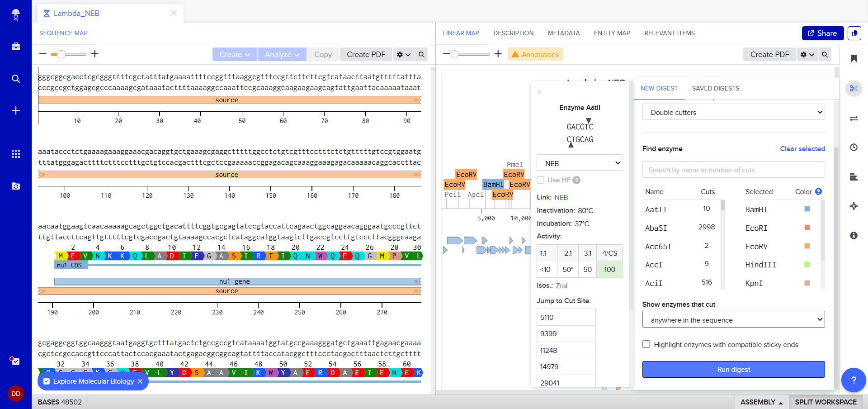This screenshot has height=409, width=868.
Task: Click the Clear selected link
Action: tap(802, 149)
